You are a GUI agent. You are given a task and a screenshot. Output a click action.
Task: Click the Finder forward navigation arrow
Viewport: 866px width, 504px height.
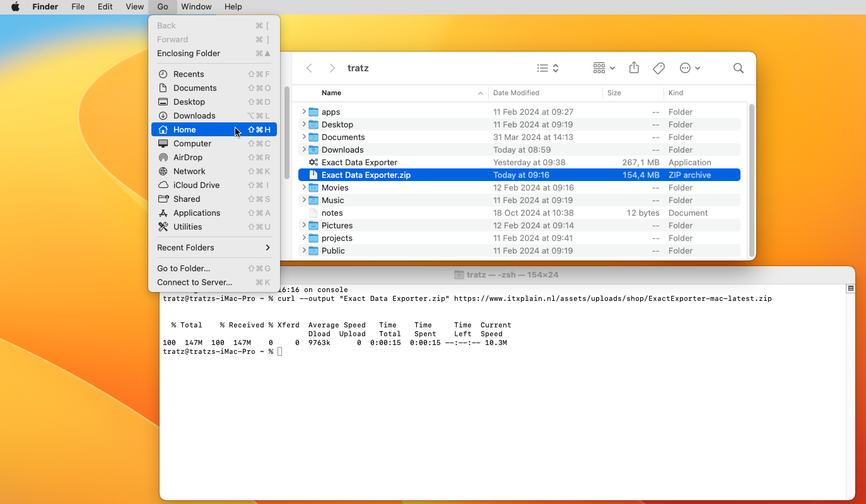[332, 68]
